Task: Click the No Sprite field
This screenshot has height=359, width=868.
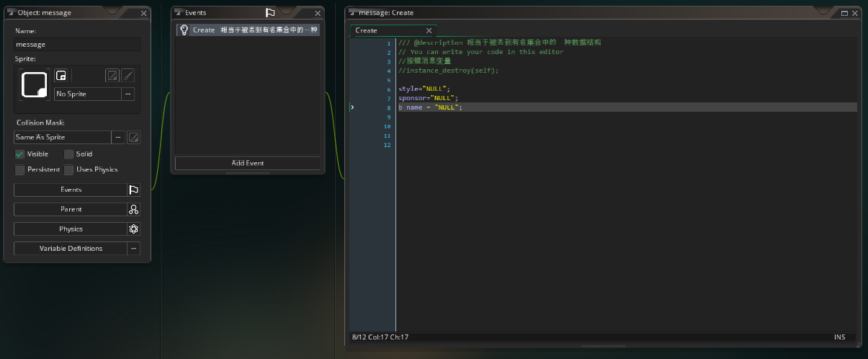Action: (x=87, y=94)
